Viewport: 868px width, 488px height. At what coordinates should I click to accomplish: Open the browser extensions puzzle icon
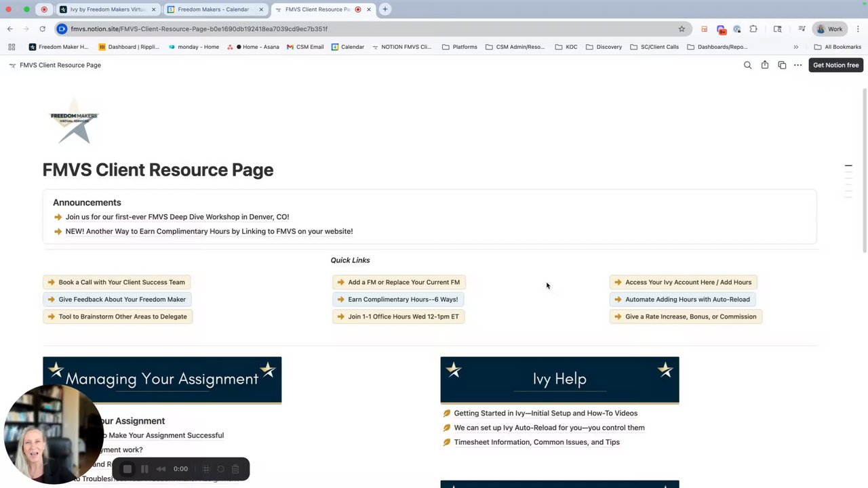753,29
